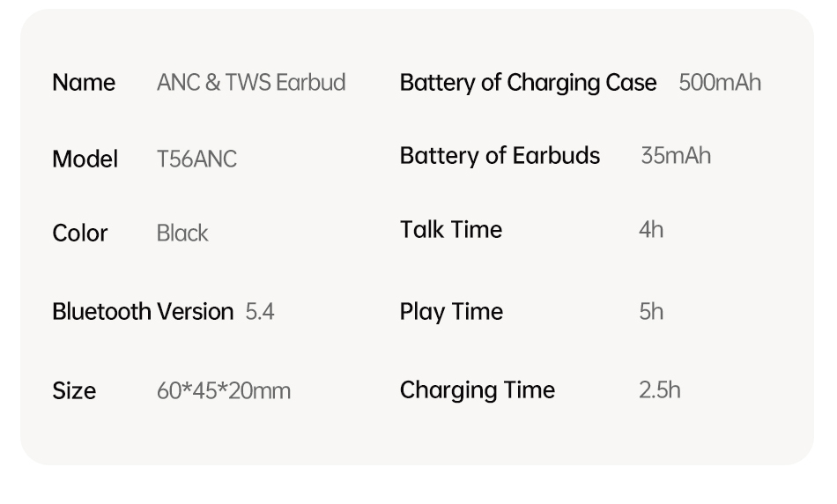Select the 35mAh earbuds battery value
The width and height of the screenshot is (837, 504).
(x=676, y=156)
